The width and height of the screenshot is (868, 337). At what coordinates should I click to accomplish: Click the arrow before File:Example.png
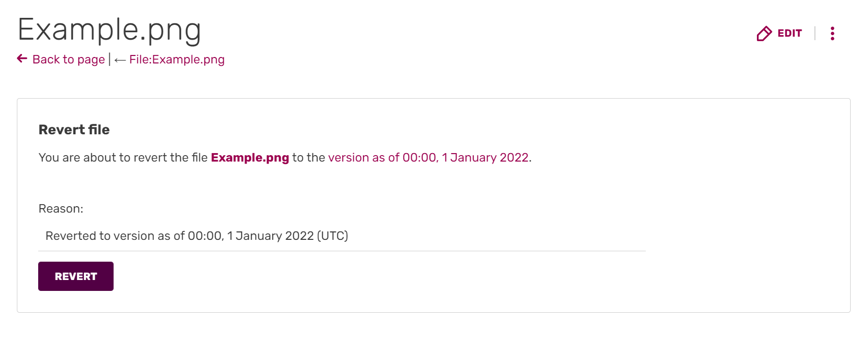point(120,60)
